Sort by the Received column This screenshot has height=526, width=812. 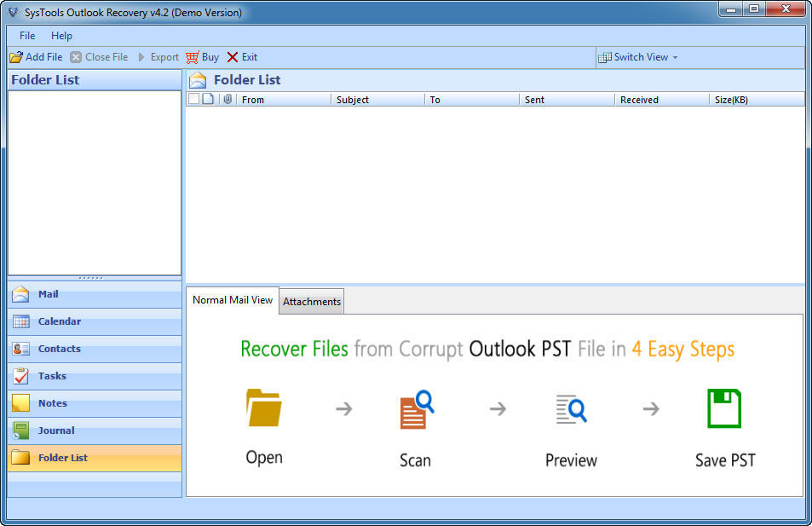662,100
